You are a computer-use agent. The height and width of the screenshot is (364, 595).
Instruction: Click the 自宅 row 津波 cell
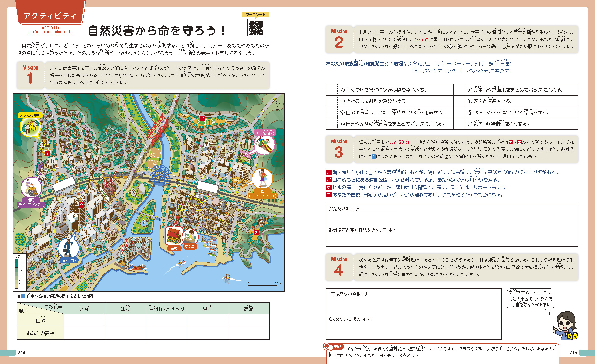click(125, 320)
